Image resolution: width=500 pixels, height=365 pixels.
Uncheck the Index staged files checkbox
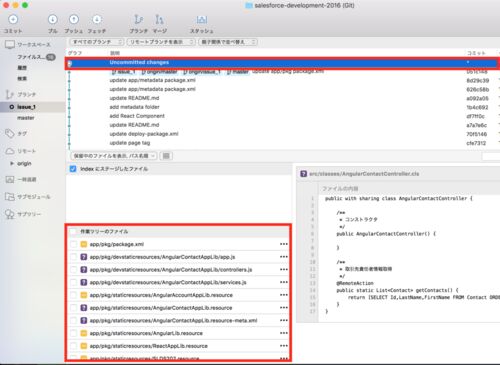(x=73, y=169)
